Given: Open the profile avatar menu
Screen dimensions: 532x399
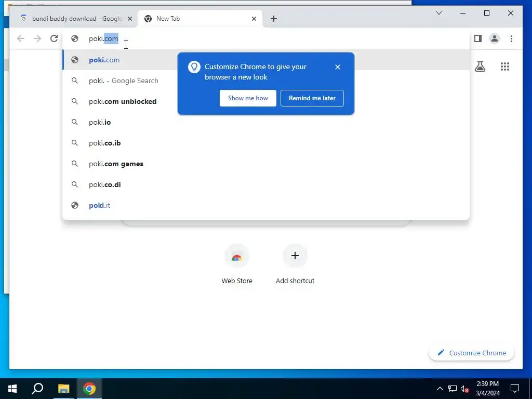Looking at the screenshot, I should pos(495,38).
